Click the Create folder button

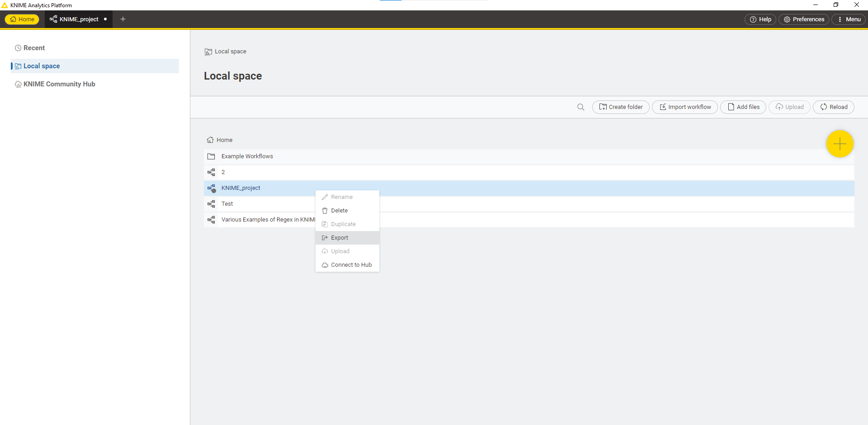tap(621, 107)
